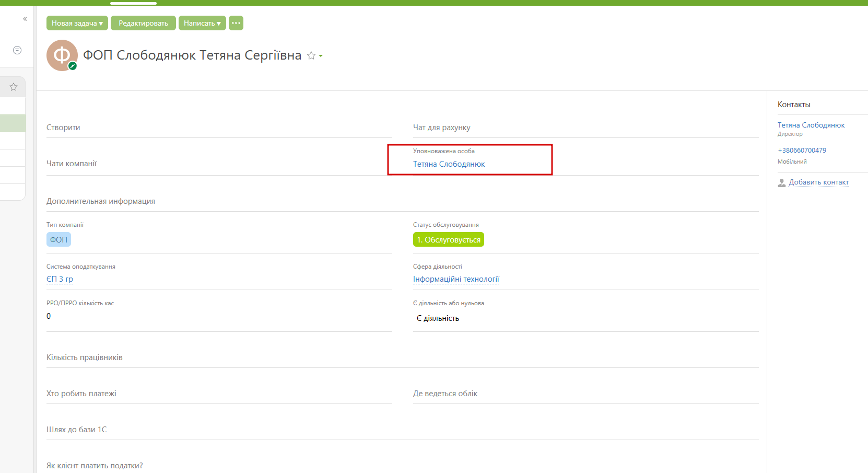Click the company avatar with letter Ф
The height and width of the screenshot is (473, 868).
pos(62,55)
